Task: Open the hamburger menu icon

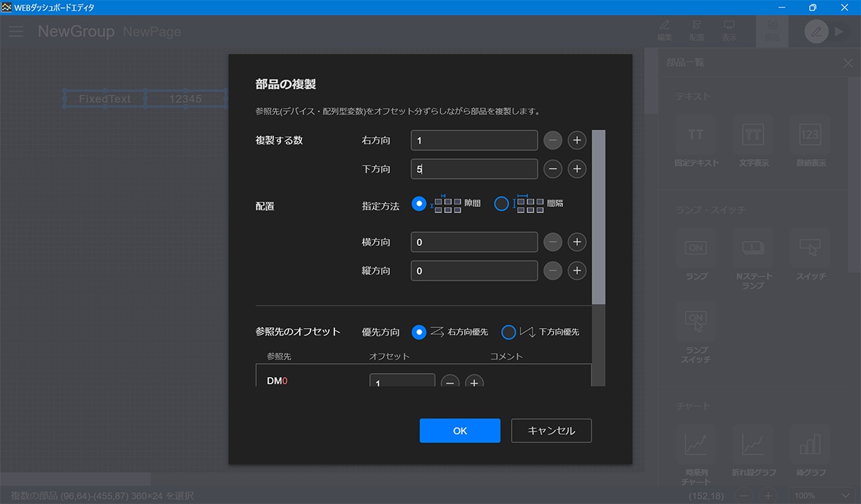Action: [16, 32]
